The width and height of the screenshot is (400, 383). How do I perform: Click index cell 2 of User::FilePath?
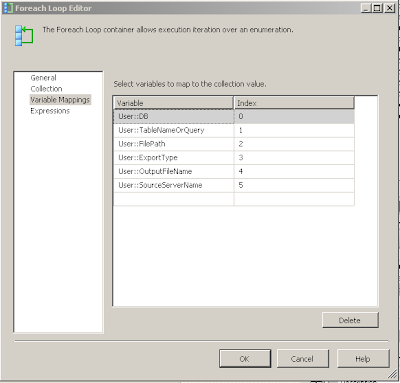point(294,144)
